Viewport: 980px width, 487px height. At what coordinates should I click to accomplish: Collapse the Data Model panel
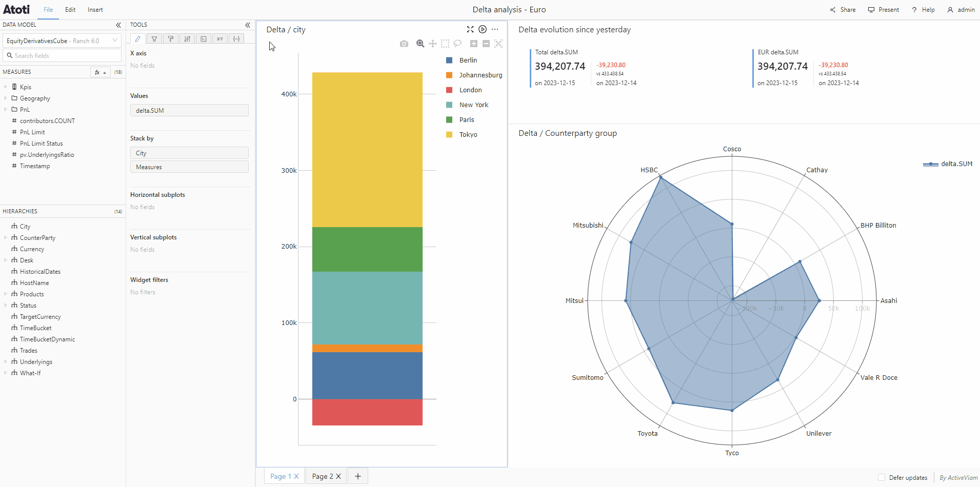click(118, 25)
